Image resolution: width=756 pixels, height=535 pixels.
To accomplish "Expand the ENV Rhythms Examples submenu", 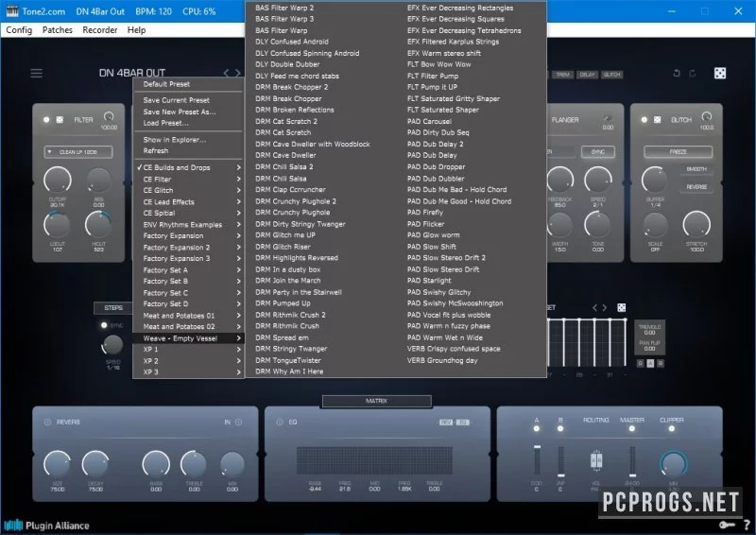I will [x=188, y=224].
